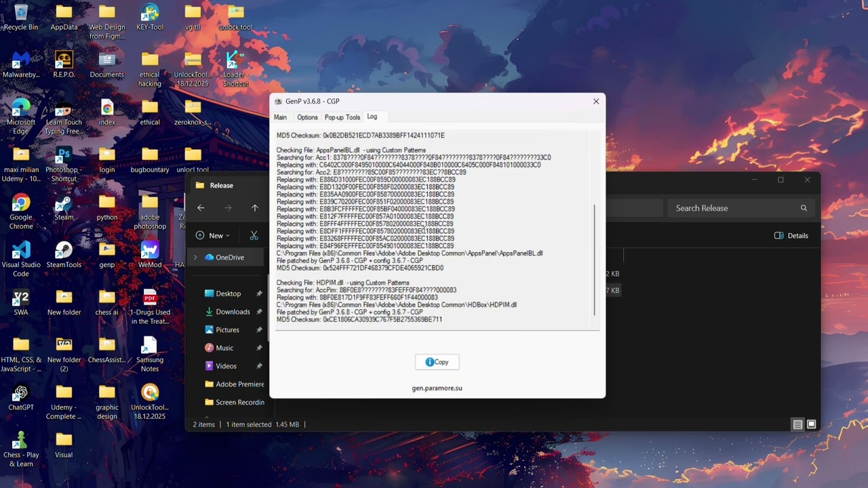868x488 pixels.
Task: Open the Samsung Notes desktop file
Action: [x=150, y=354]
